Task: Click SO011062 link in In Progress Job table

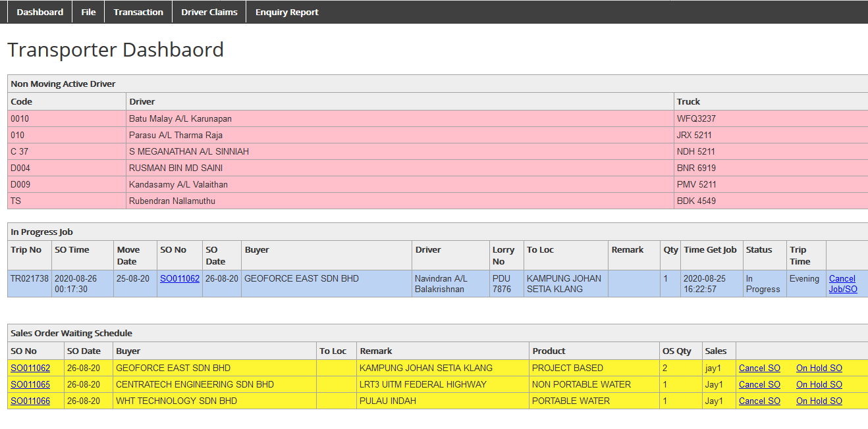Action: coord(179,278)
